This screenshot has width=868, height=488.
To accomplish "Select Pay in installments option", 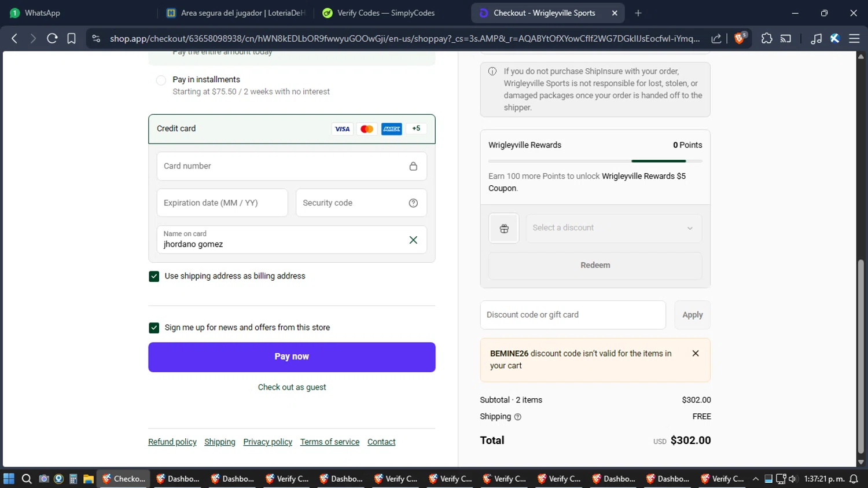I will click(x=161, y=80).
